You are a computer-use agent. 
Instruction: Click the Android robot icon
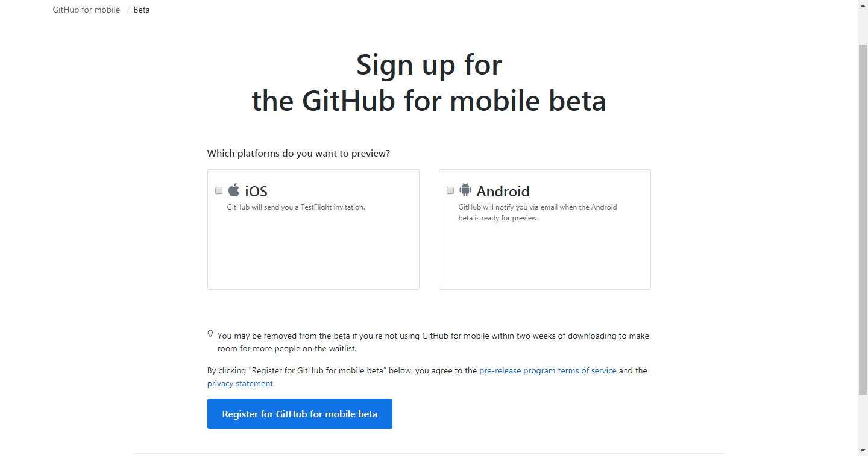coord(465,190)
